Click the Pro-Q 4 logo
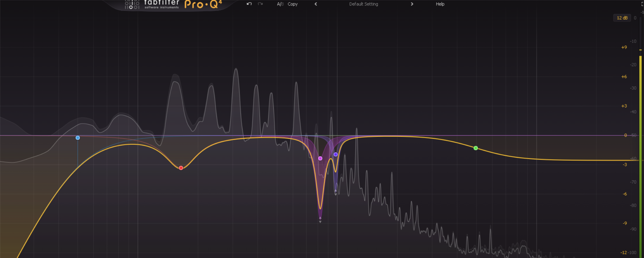Image resolution: width=644 pixels, height=258 pixels. pos(203,4)
